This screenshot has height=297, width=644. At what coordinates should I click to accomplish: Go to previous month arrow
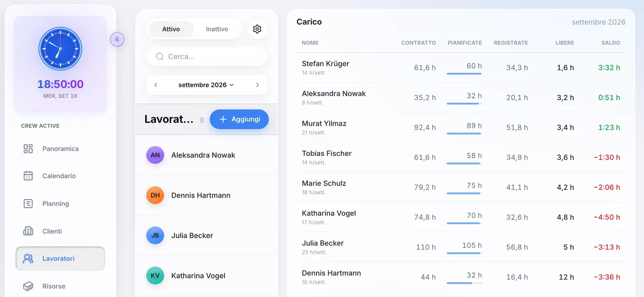pos(156,85)
